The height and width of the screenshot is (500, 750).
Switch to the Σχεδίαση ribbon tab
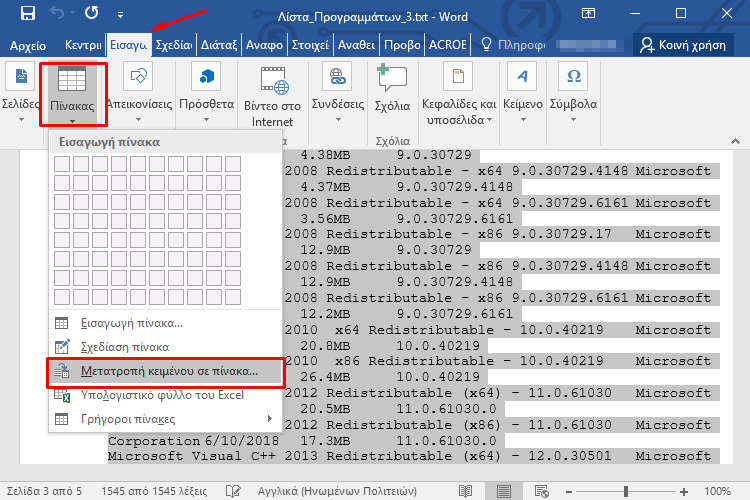(174, 45)
